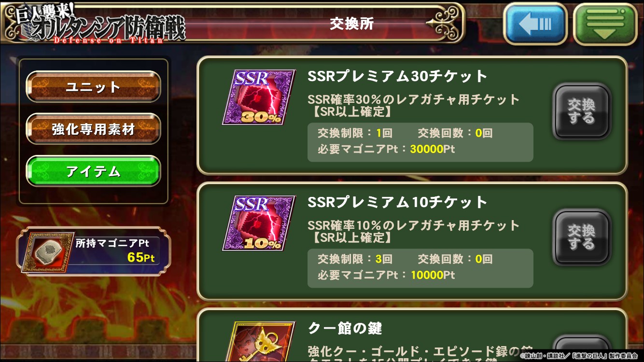Select the green アイテム tab

[93, 171]
